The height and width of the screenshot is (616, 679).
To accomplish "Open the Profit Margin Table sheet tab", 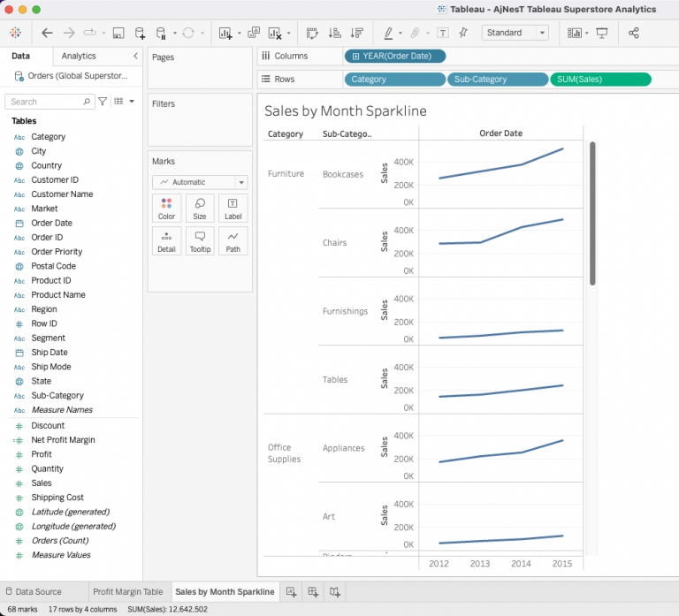I will point(128,591).
